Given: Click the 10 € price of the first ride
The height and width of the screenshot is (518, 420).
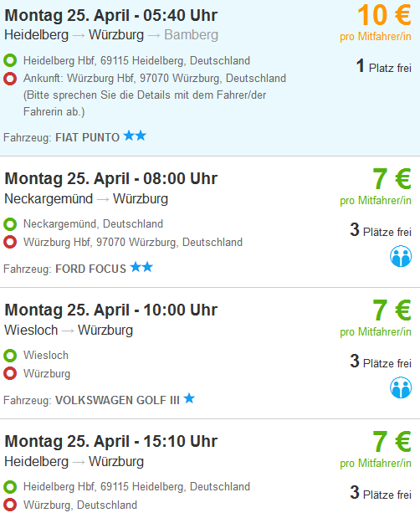Looking at the screenshot, I should [384, 15].
